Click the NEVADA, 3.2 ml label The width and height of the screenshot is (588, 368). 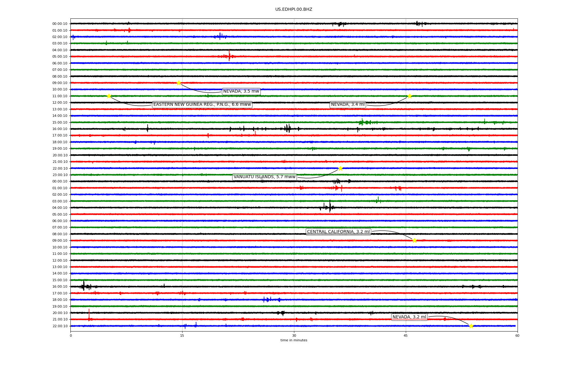(409, 317)
